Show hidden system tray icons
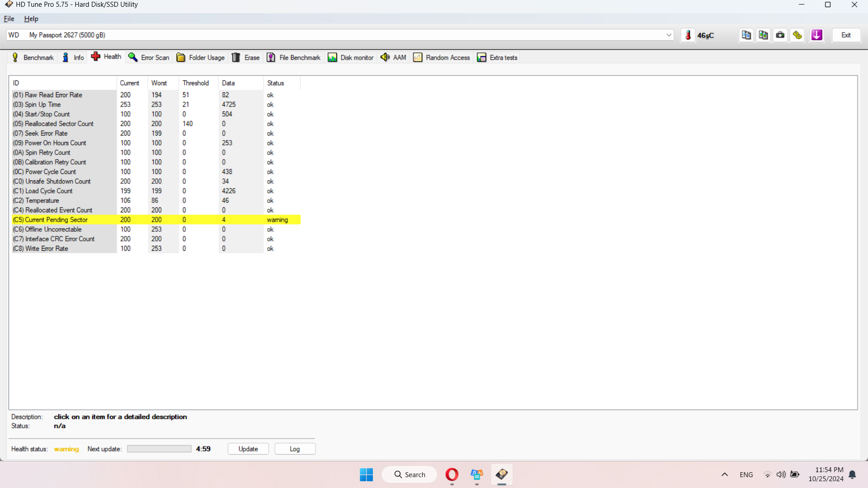Viewport: 868px width, 488px height. [725, 474]
